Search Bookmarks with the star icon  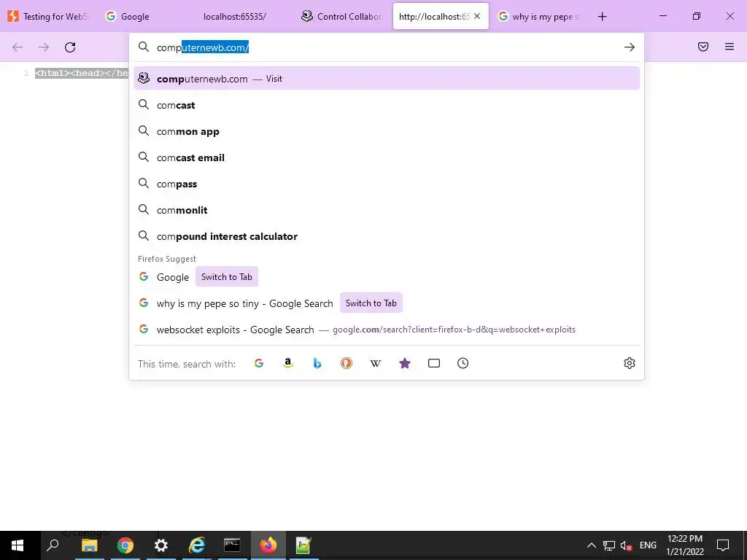(x=404, y=363)
